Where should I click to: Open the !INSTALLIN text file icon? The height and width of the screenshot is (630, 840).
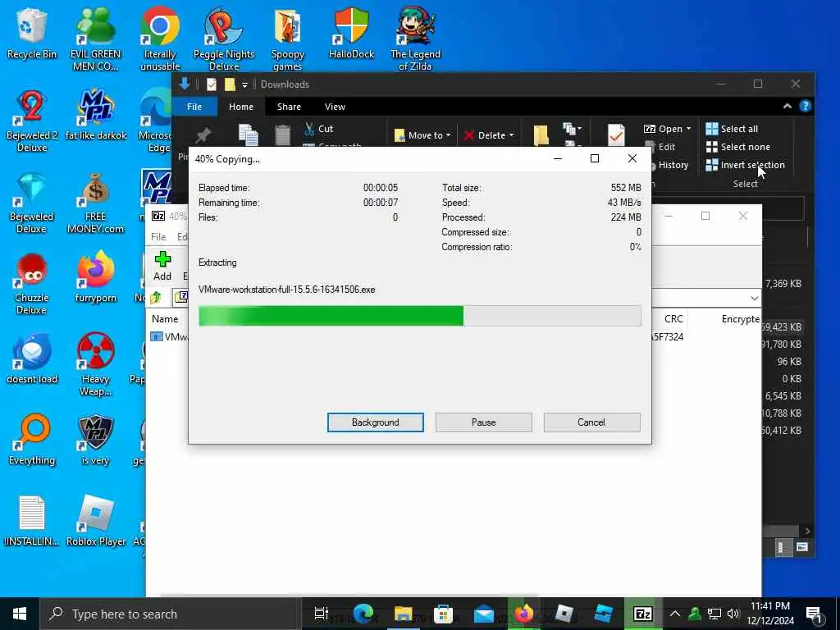tap(32, 521)
